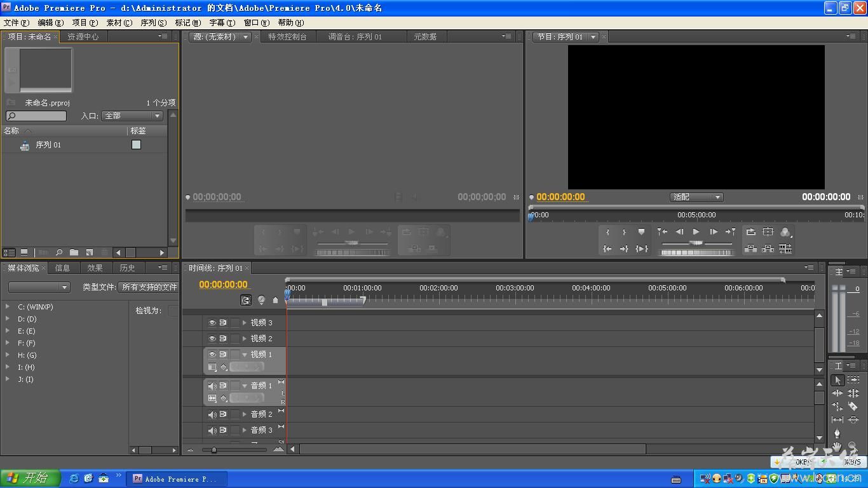The width and height of the screenshot is (868, 488).
Task: Click Set unnumbered marker in timeline
Action: coord(275,300)
